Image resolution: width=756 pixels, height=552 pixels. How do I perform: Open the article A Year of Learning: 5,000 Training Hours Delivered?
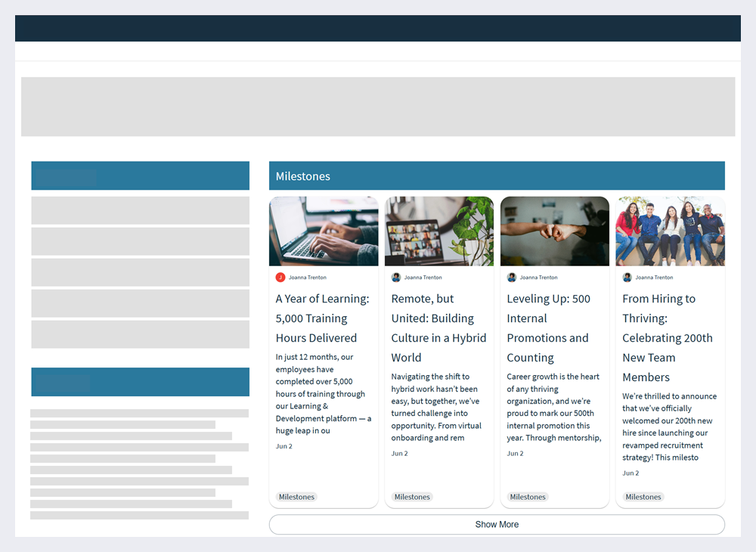(x=321, y=318)
